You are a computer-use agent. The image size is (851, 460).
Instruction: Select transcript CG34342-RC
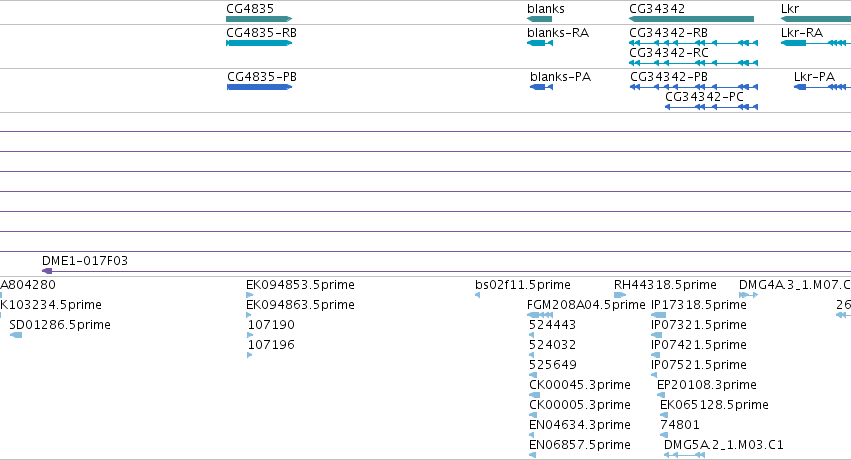tap(694, 63)
